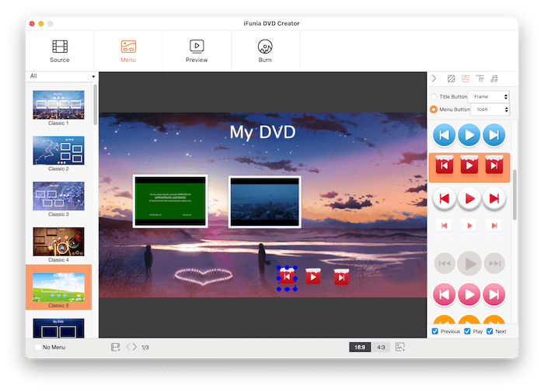Uncheck the Previous checkbox

coord(435,331)
